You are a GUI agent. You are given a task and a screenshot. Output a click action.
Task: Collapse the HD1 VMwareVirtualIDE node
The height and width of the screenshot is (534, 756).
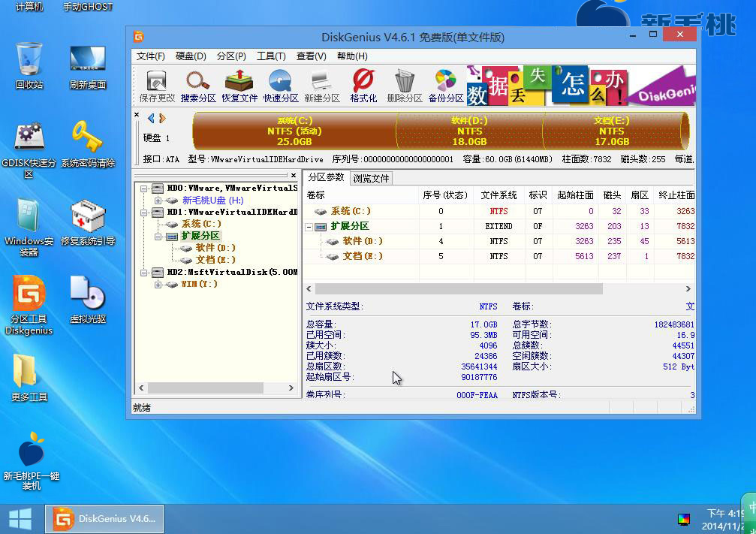click(143, 213)
